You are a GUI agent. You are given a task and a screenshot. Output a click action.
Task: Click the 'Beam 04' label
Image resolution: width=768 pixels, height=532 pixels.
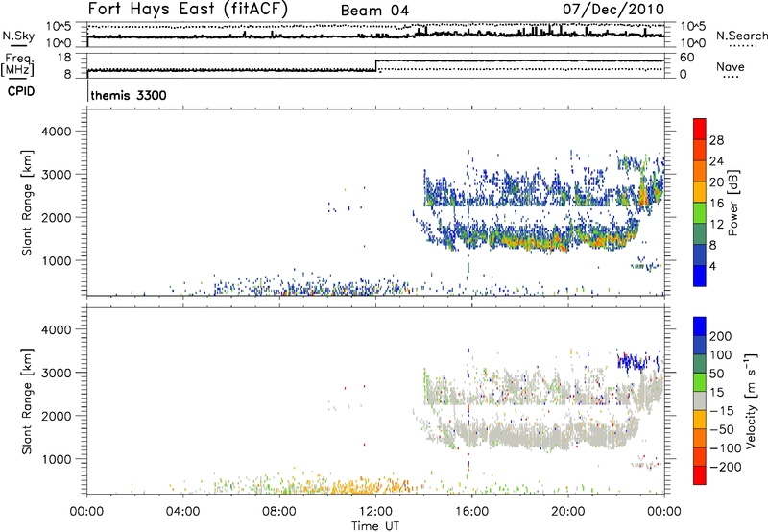point(374,11)
